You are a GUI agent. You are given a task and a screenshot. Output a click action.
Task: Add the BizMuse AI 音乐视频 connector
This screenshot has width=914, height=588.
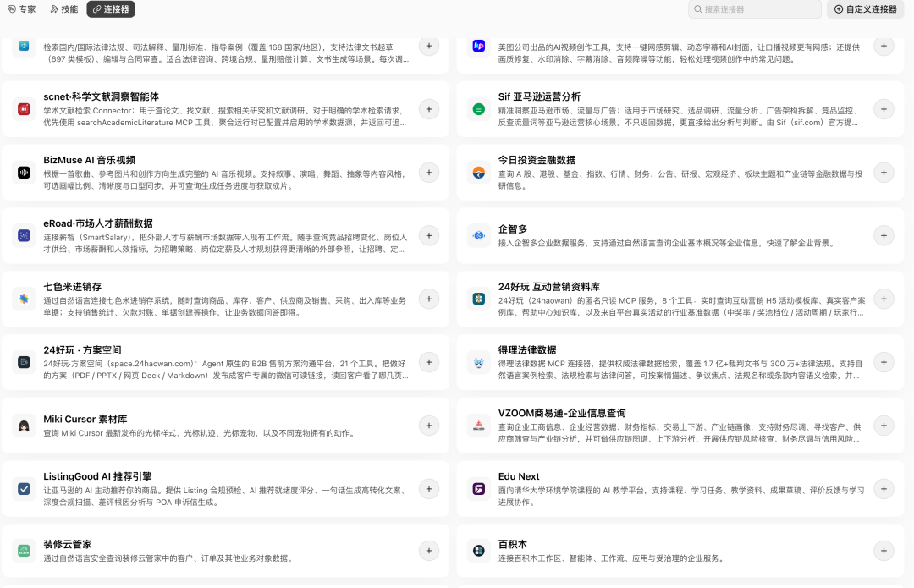click(429, 173)
